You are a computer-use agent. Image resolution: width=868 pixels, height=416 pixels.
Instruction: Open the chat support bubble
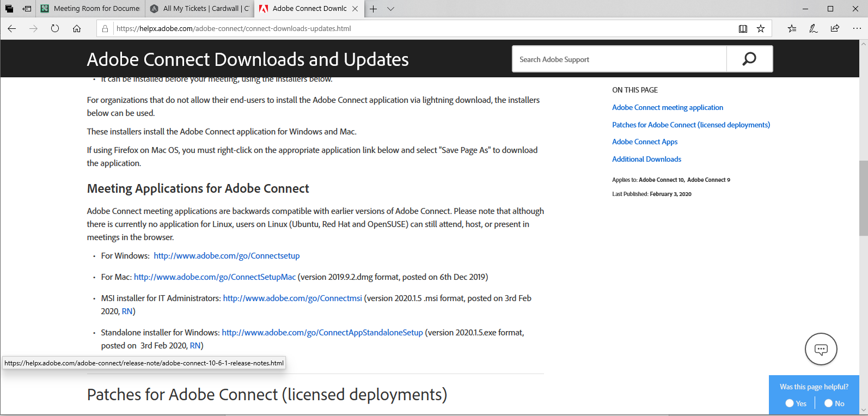tap(821, 349)
